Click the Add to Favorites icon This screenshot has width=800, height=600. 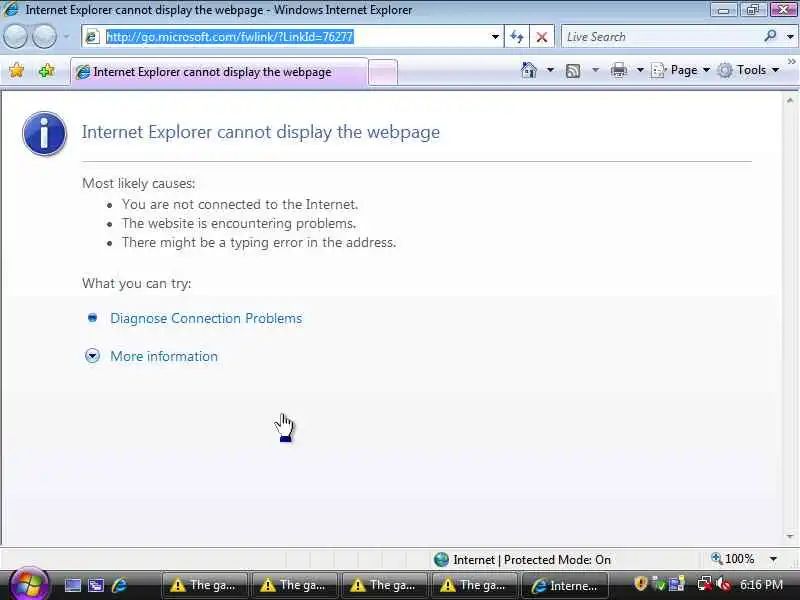46,70
